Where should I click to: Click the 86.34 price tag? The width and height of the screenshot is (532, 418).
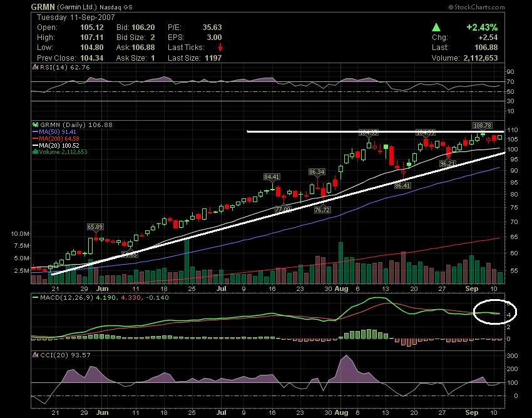pyautogui.click(x=317, y=172)
